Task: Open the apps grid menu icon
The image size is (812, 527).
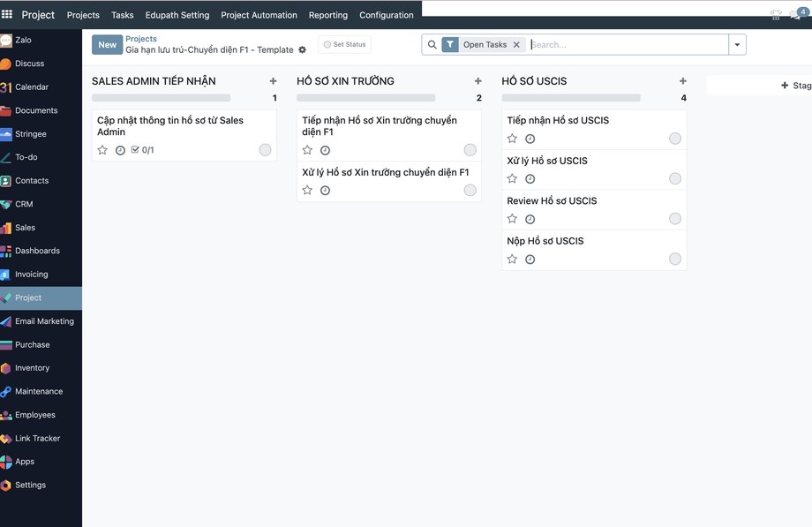Action: (7, 14)
